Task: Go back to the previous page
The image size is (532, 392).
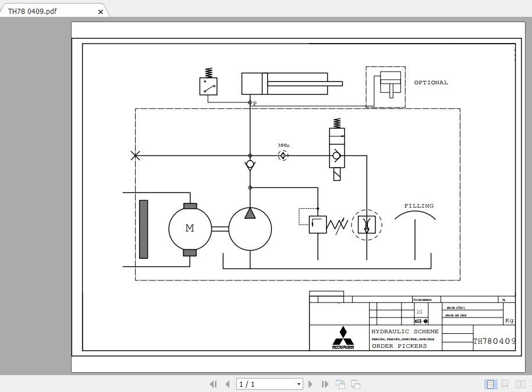Action: click(x=228, y=384)
